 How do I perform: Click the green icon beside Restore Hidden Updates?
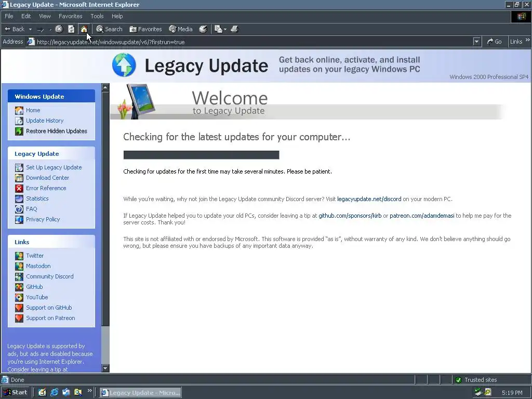click(x=19, y=131)
